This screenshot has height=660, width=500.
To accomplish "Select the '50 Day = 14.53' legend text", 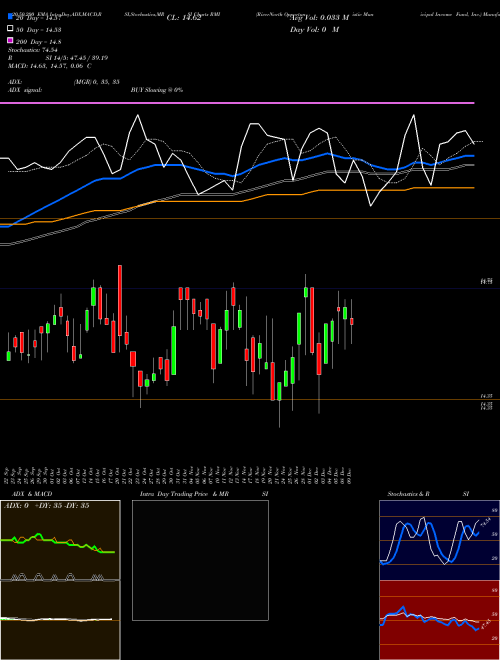I will pos(38,30).
